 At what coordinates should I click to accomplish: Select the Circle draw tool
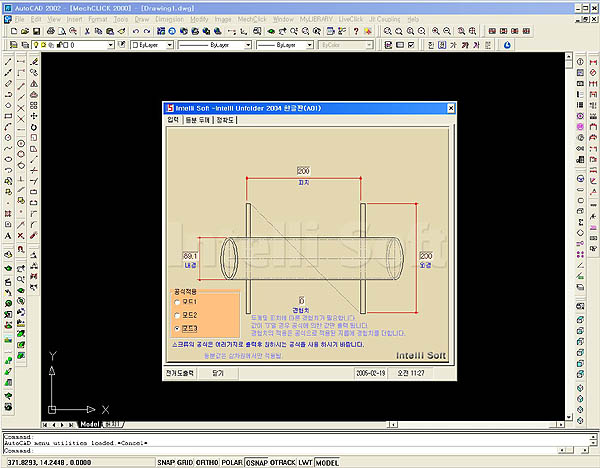click(8, 137)
